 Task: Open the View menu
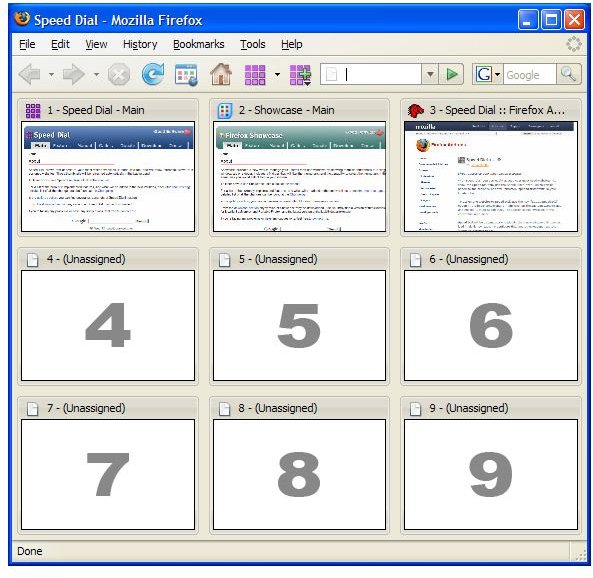coord(96,44)
